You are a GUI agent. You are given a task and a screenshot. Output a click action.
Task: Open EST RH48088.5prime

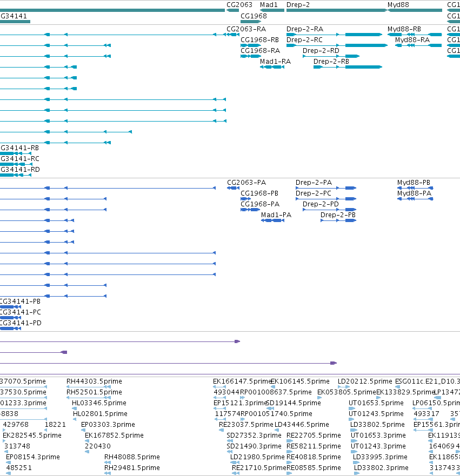132,457
